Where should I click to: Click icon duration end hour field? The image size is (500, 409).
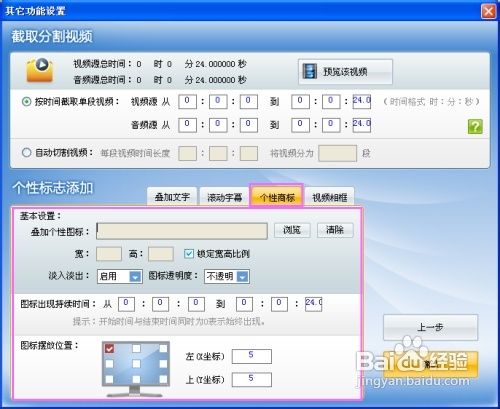pyautogui.click(x=244, y=304)
